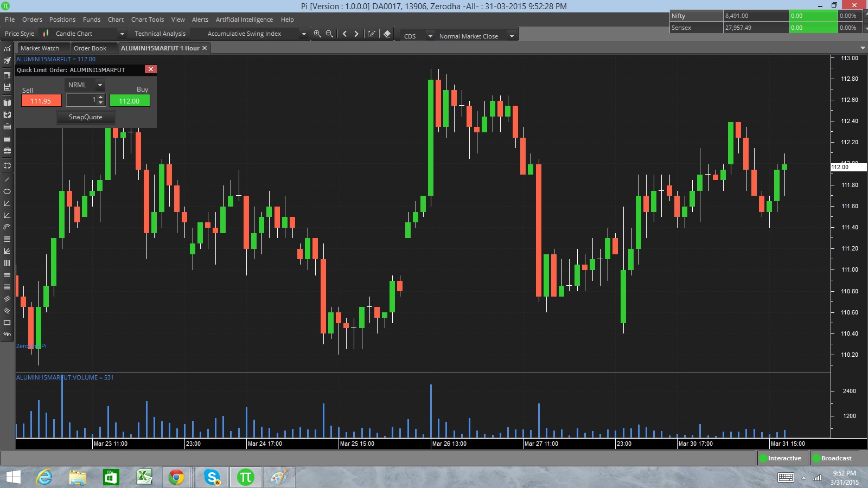868x488 pixels.
Task: Click the rocket icon in the left sidebar
Action: 7,61
